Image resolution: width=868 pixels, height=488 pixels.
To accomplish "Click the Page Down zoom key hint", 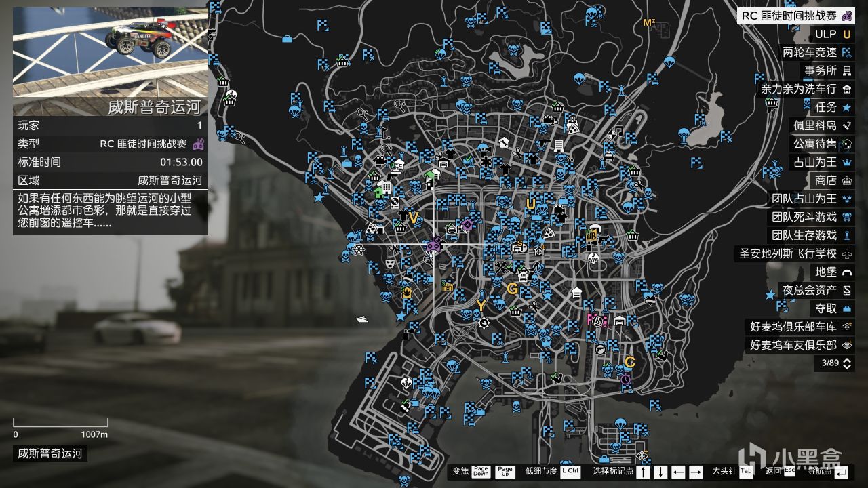I will coord(481,471).
